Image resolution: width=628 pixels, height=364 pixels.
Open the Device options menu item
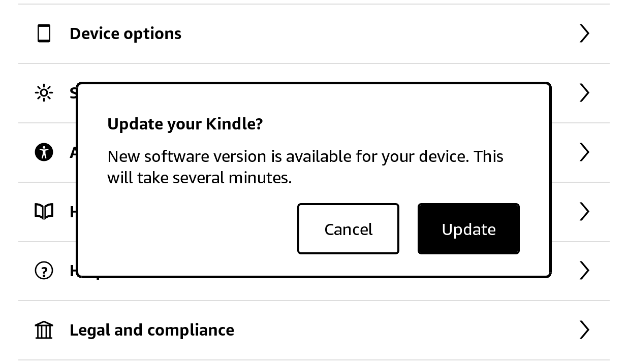(x=125, y=34)
